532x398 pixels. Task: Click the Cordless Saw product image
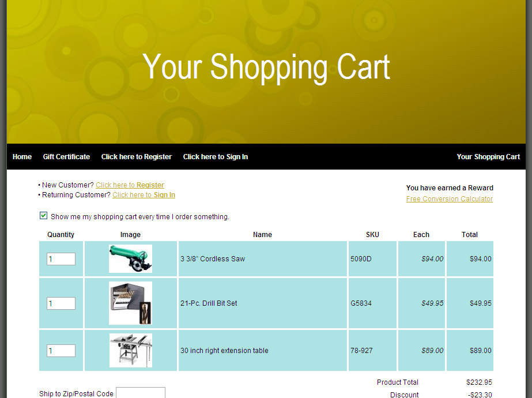(130, 259)
